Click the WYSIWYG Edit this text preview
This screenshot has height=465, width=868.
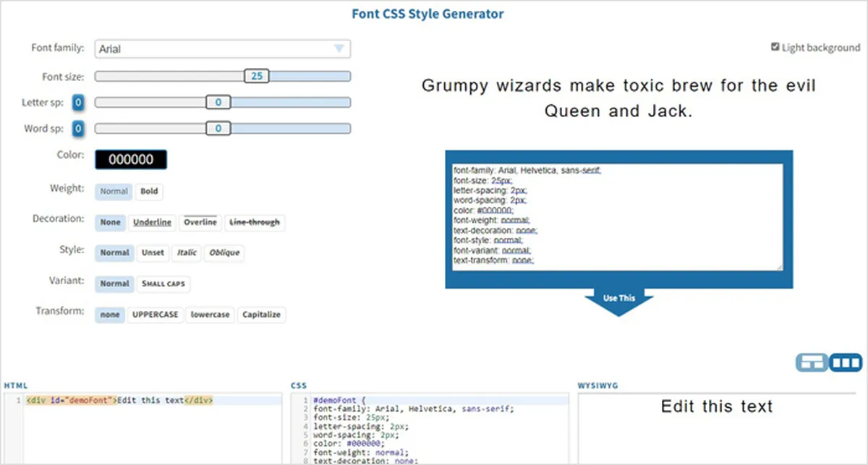[x=717, y=406]
